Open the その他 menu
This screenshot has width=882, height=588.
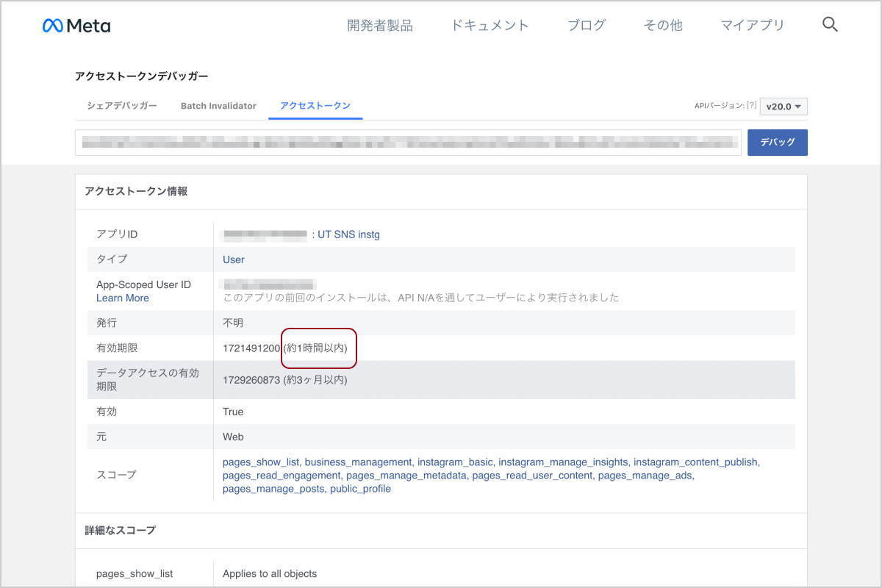coord(663,26)
